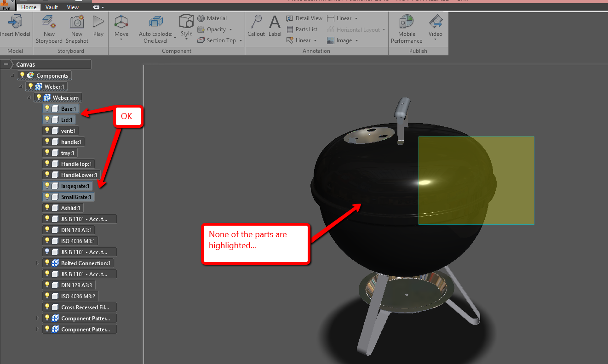Click the Play storyboard button
608x364 pixels.
click(98, 25)
